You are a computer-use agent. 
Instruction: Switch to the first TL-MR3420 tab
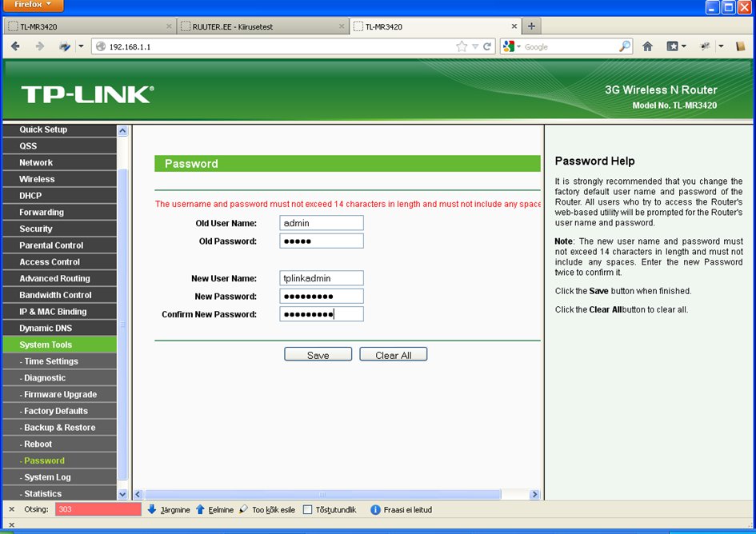pos(90,26)
